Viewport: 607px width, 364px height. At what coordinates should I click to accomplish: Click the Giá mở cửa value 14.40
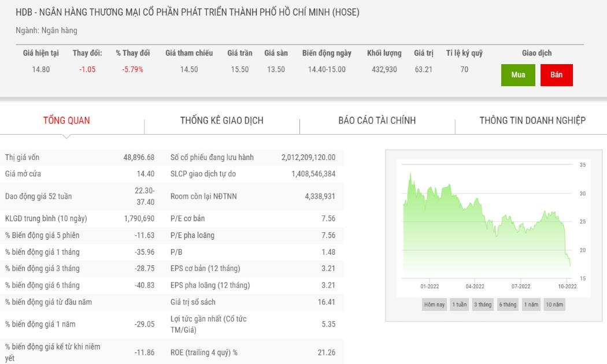click(146, 174)
